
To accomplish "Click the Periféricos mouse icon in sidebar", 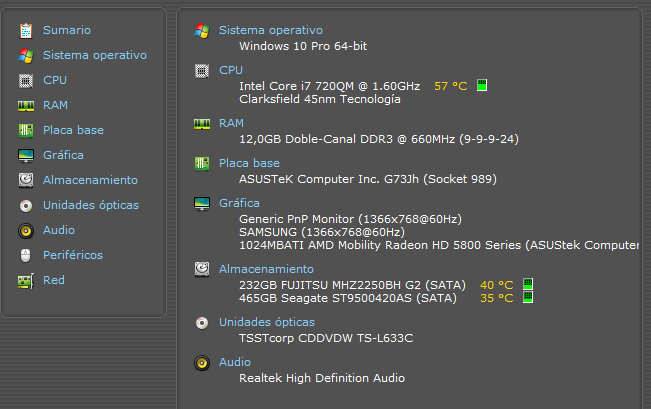I will click(x=26, y=255).
